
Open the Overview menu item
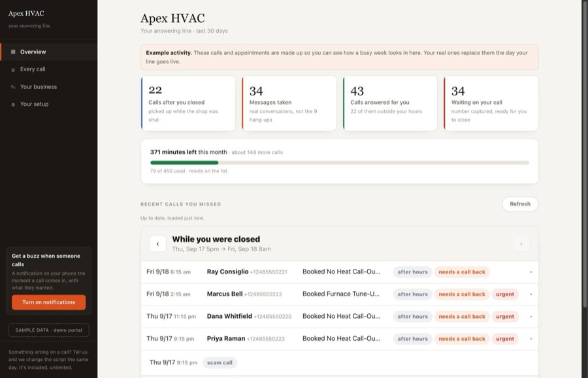49,52
